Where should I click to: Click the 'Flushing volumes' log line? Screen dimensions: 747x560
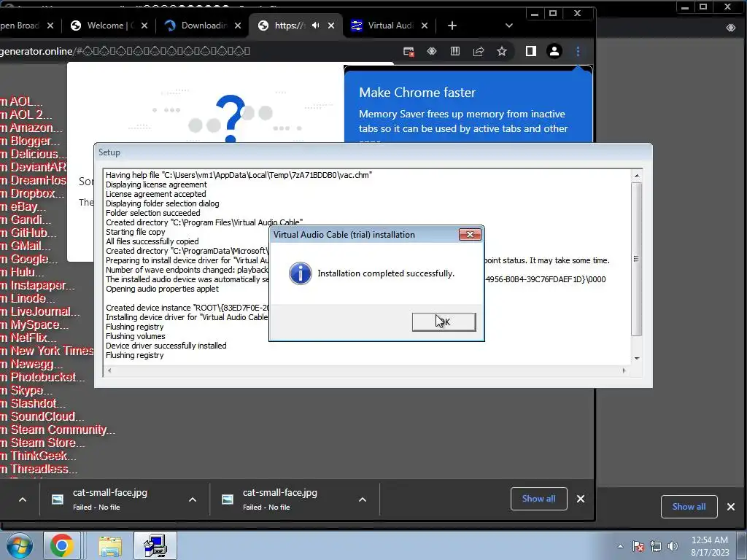135,336
